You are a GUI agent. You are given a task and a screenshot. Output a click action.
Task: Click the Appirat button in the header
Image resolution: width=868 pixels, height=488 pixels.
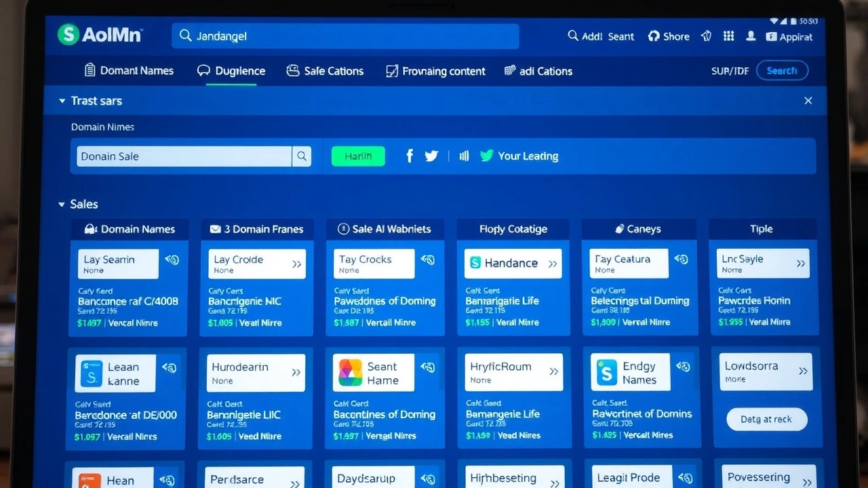coord(789,37)
